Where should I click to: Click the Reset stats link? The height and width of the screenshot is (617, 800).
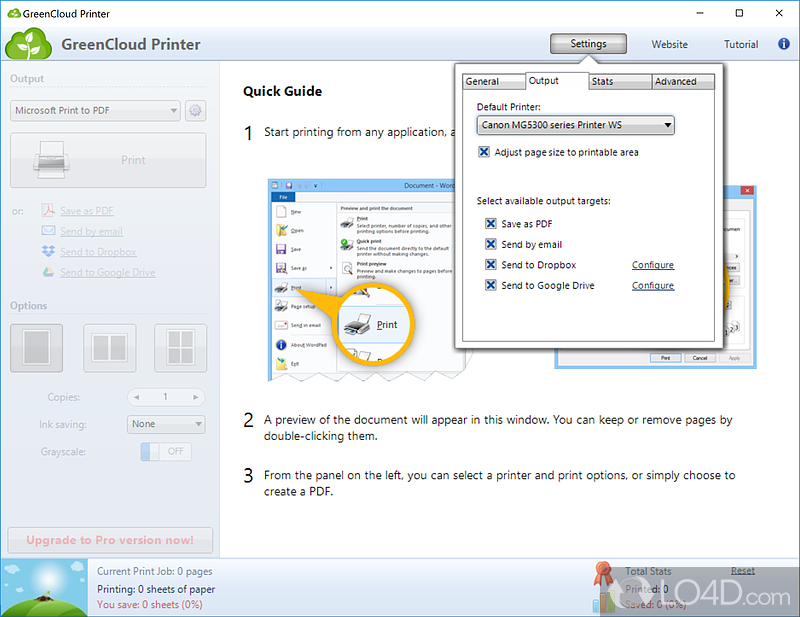[742, 571]
